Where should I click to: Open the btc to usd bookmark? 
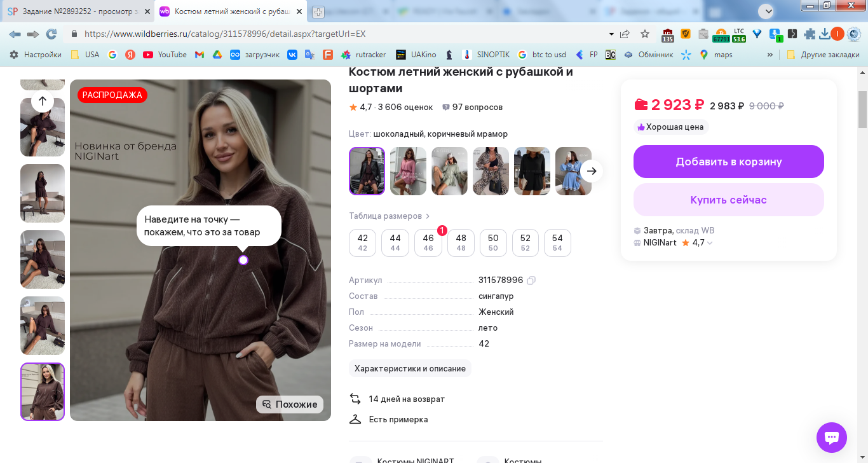point(542,55)
